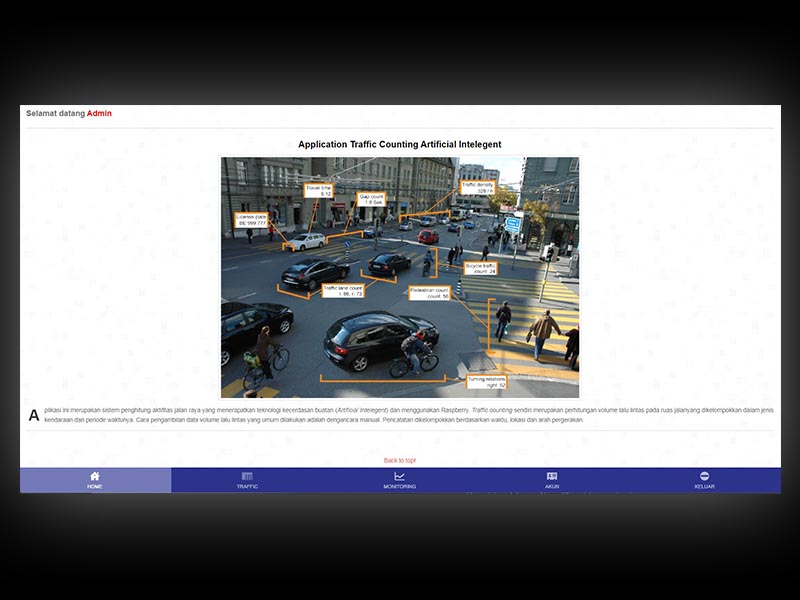Click the Application Traffic Counting heading
Screen dimensions: 800x600
[x=399, y=145]
